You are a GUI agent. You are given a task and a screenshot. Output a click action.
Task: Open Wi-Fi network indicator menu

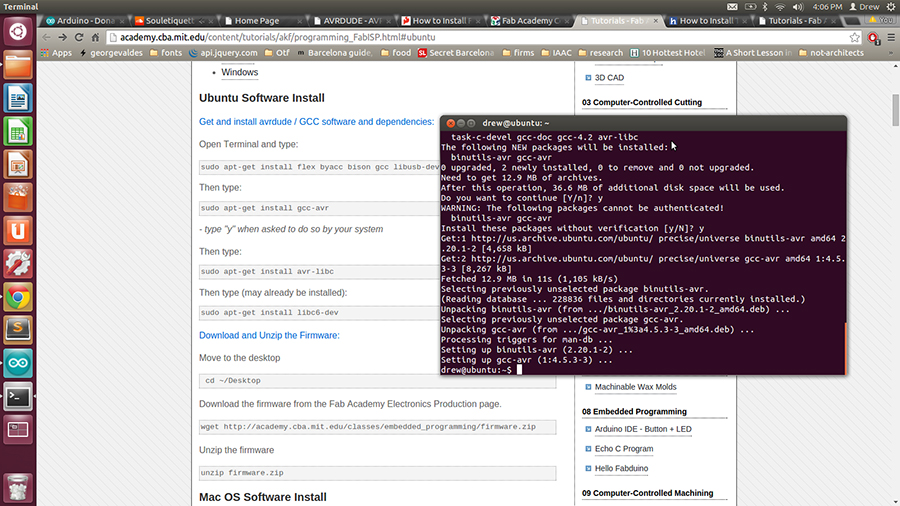click(x=780, y=7)
